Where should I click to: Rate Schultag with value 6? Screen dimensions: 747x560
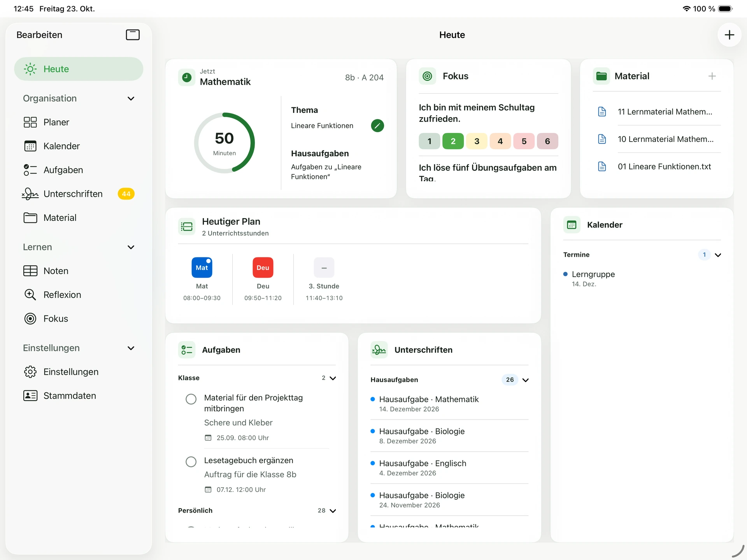[547, 141]
